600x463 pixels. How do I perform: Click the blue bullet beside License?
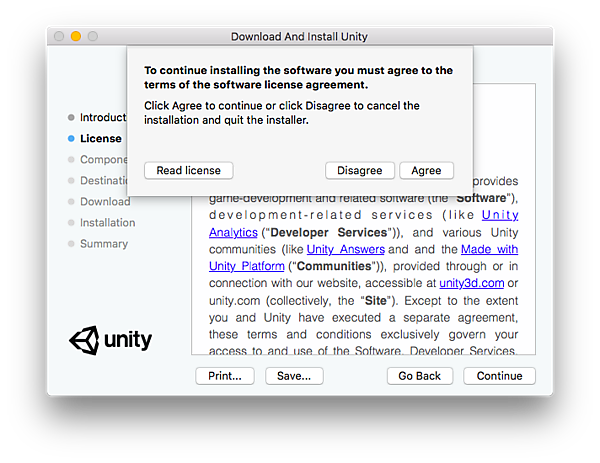[x=71, y=139]
